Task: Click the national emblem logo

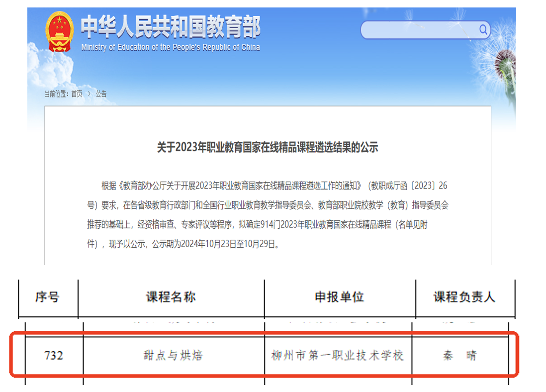Action: [x=59, y=32]
